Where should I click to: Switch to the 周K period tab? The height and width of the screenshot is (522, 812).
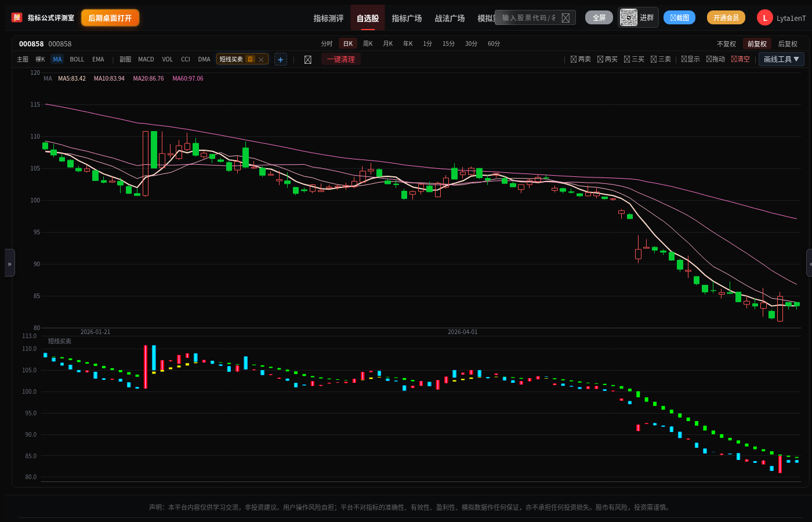pos(368,44)
